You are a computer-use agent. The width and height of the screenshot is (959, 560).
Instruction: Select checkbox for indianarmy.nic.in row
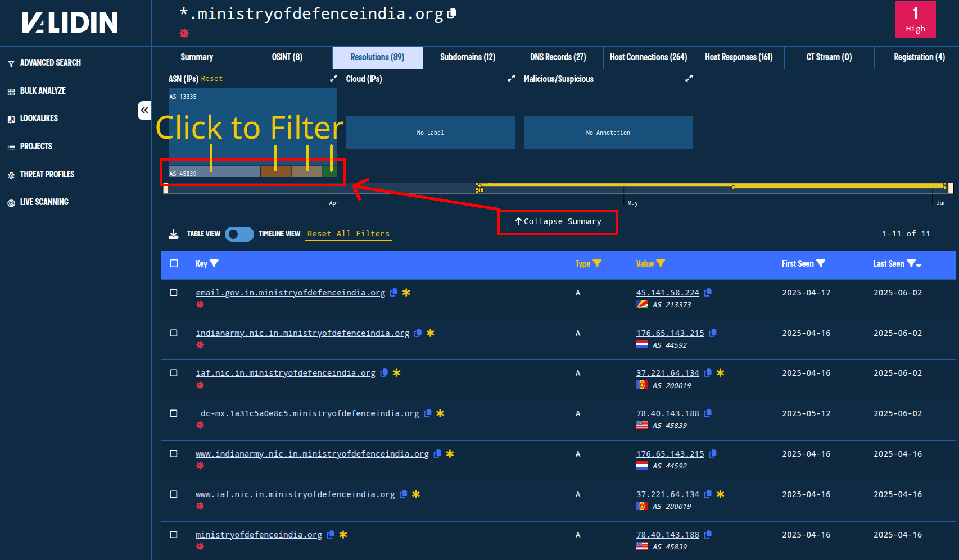click(174, 333)
